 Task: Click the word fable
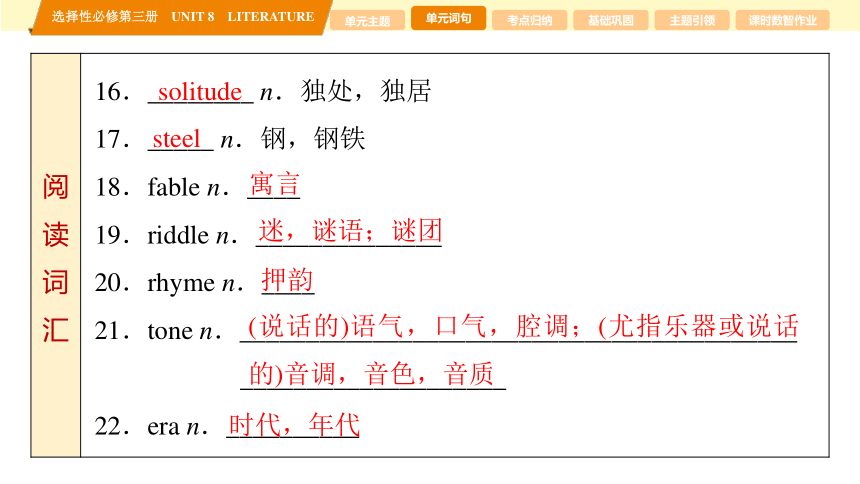tap(173, 187)
